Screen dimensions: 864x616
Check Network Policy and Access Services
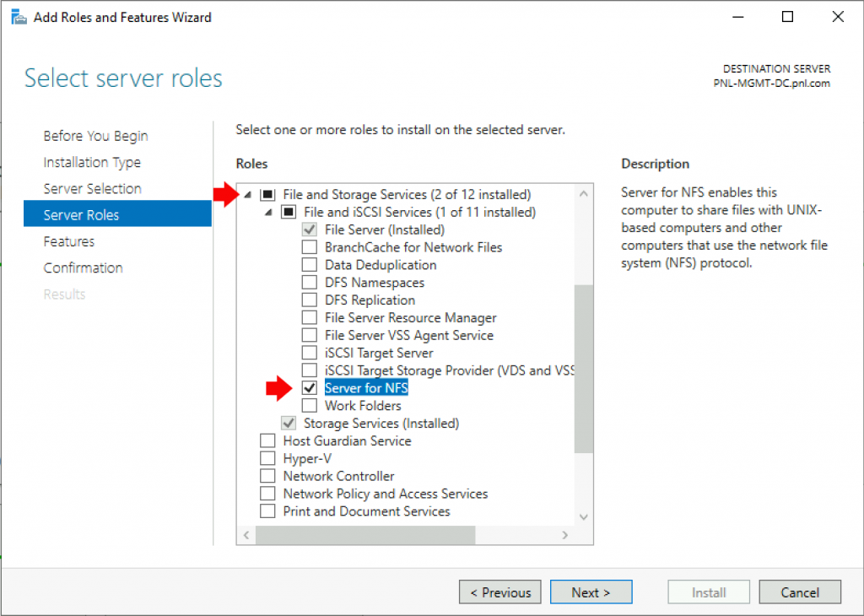click(267, 493)
